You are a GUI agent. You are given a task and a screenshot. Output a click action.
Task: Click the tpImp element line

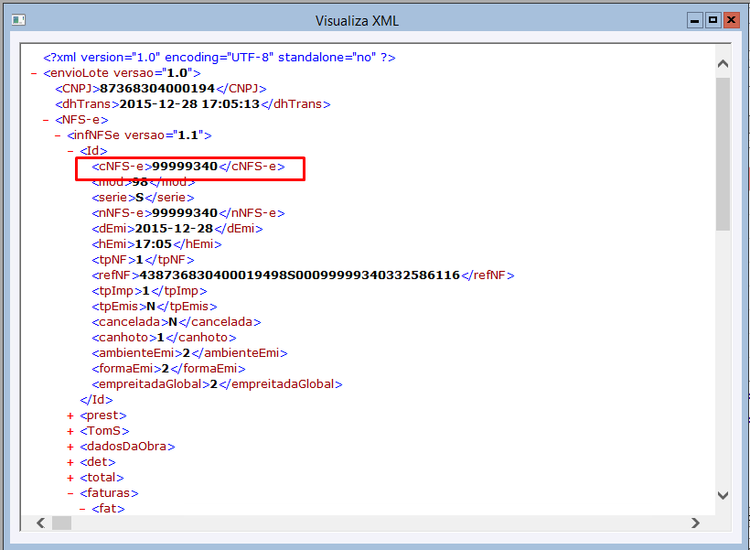tap(149, 291)
